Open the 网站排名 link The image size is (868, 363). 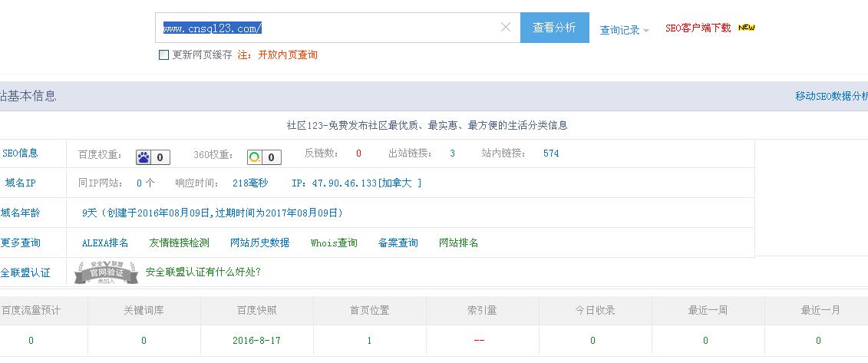click(458, 243)
